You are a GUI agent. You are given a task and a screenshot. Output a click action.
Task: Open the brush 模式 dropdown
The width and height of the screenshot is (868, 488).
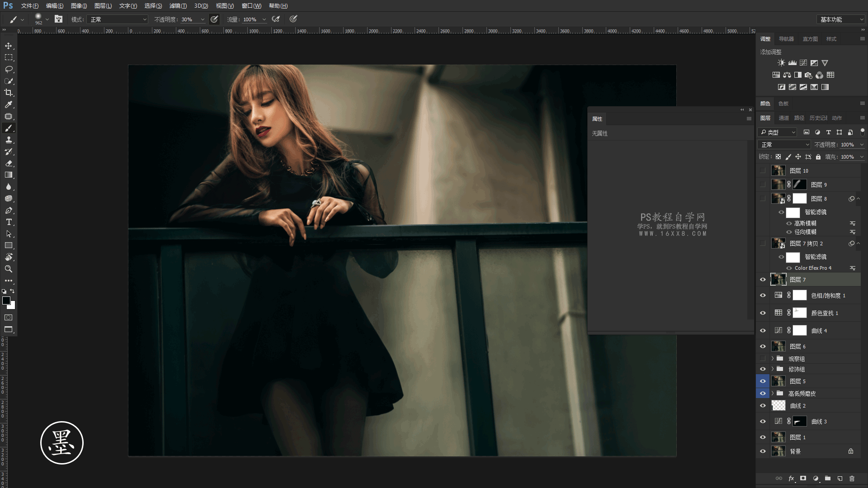pos(118,19)
